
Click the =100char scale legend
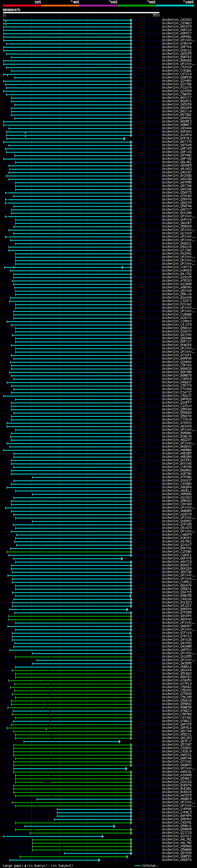pyautogui.click(x=146, y=865)
